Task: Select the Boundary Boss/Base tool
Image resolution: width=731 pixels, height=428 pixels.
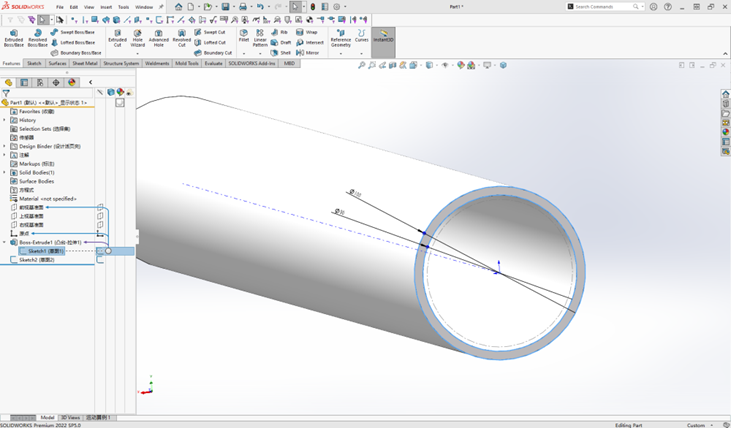Action: pos(76,53)
